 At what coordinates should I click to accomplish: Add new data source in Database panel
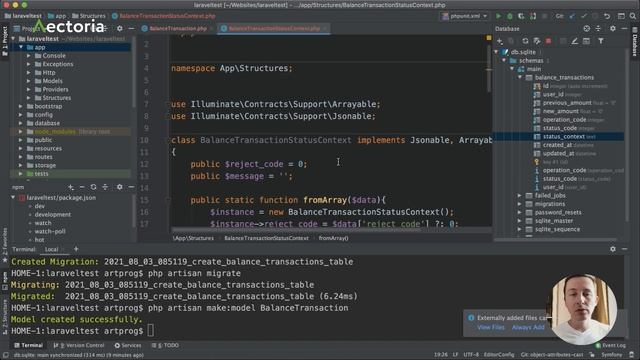pyautogui.click(x=500, y=41)
